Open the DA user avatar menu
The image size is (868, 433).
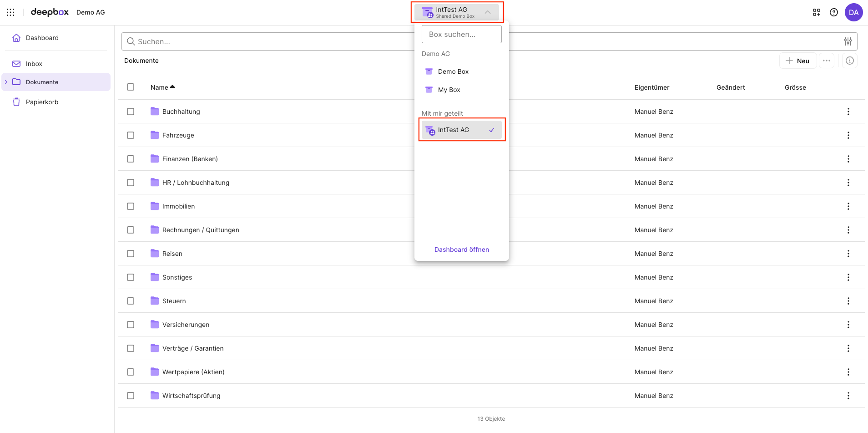853,12
